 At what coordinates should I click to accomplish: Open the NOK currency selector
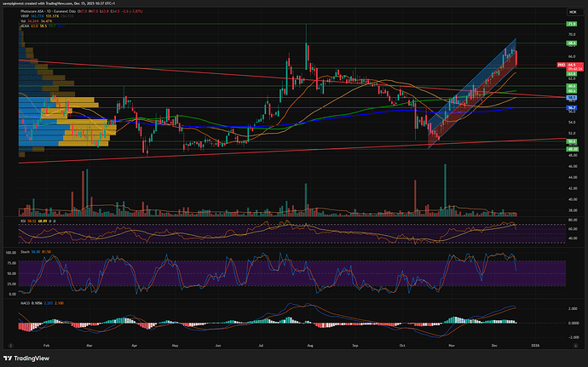click(x=572, y=12)
